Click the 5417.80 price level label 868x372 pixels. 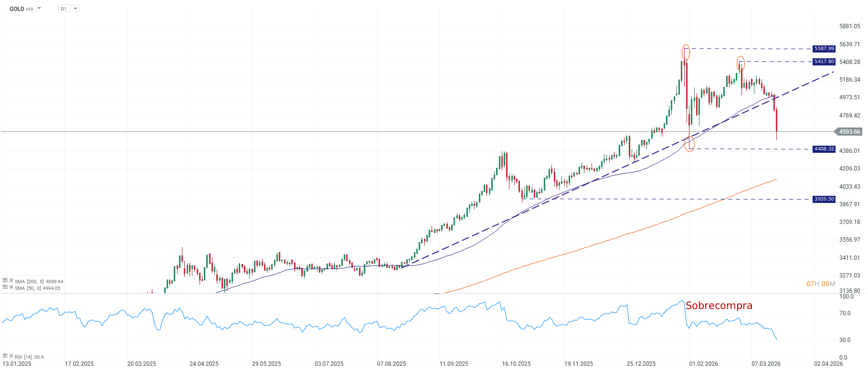pos(824,62)
